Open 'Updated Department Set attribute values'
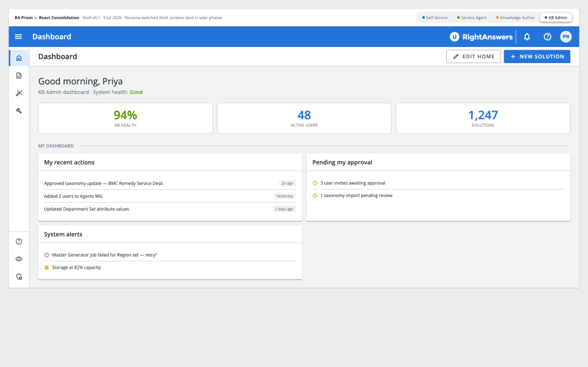588x367 pixels. (170, 209)
